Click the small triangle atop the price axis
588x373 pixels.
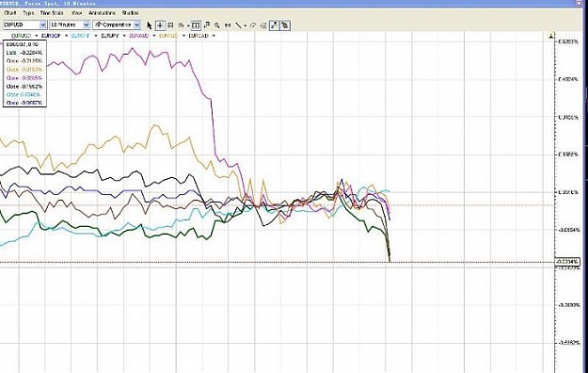pos(550,36)
